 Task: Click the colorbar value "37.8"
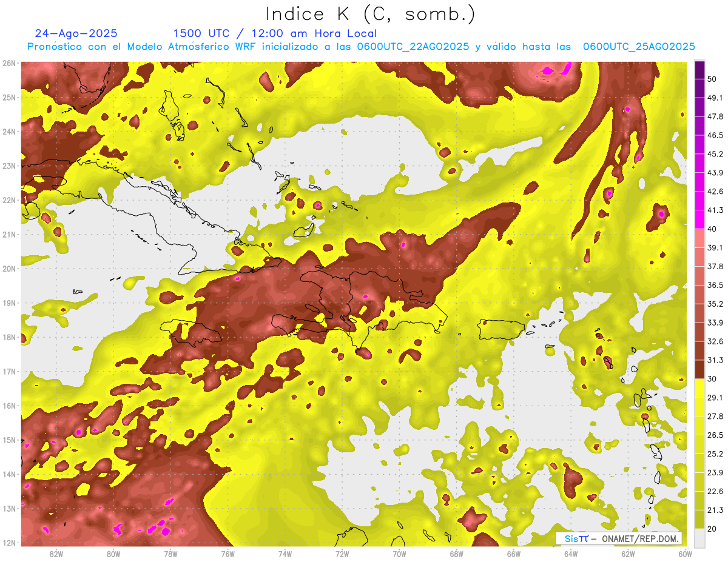coord(715,266)
